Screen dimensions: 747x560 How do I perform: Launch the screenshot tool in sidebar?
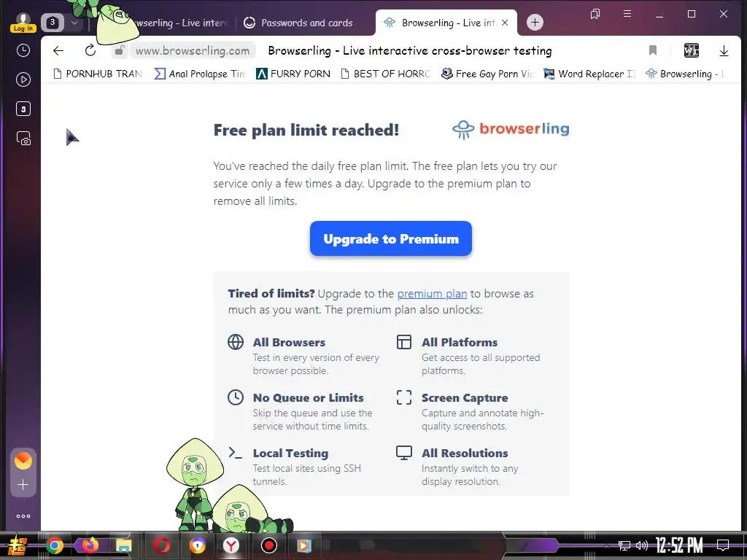point(23,139)
